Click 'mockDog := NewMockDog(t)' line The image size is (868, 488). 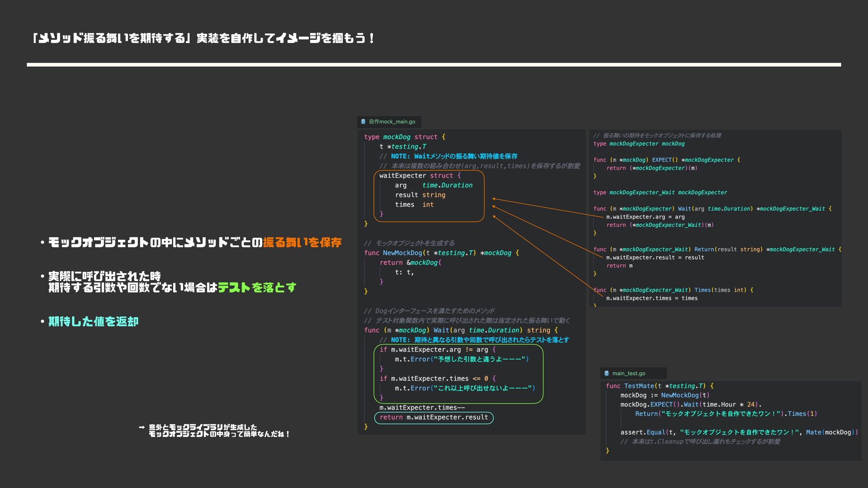coord(665,395)
